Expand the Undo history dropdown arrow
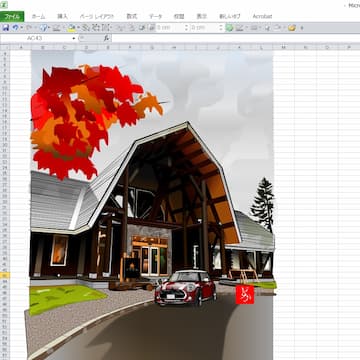This screenshot has height=360, width=360. [x=21, y=28]
